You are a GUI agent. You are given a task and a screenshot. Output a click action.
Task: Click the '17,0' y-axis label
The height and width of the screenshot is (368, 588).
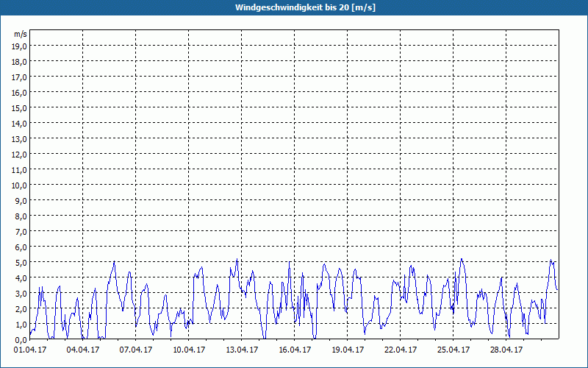click(x=20, y=77)
